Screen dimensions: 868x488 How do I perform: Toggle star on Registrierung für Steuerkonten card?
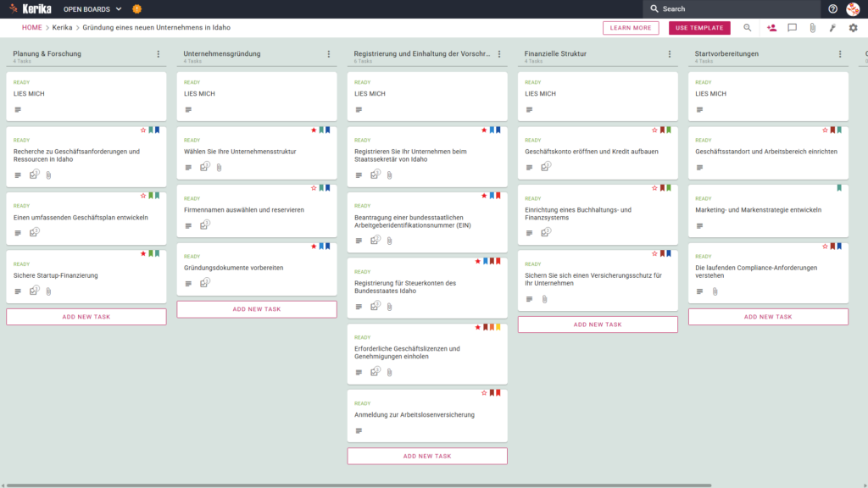[478, 261]
